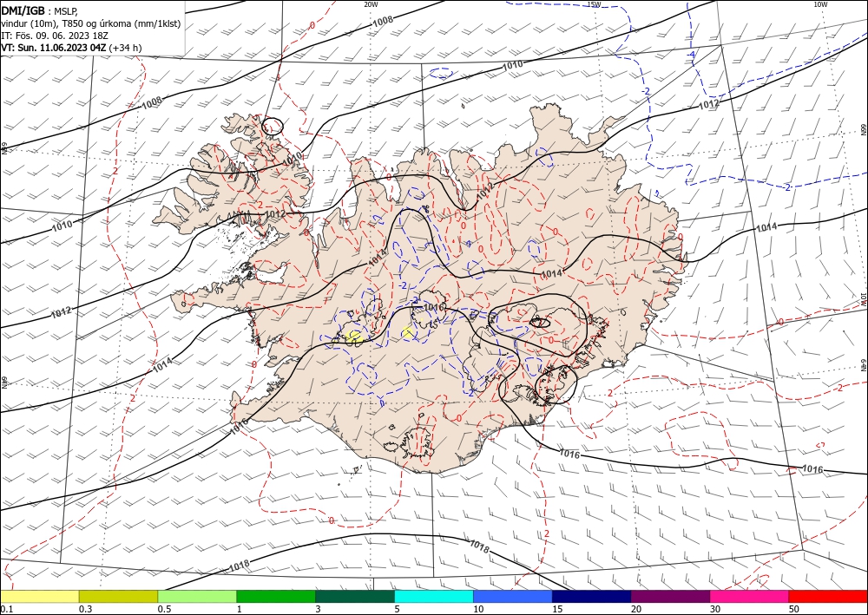Screen dimensions: 868x615
Task: Pick the blue 10–15 legend swatch
Action: pos(513,596)
